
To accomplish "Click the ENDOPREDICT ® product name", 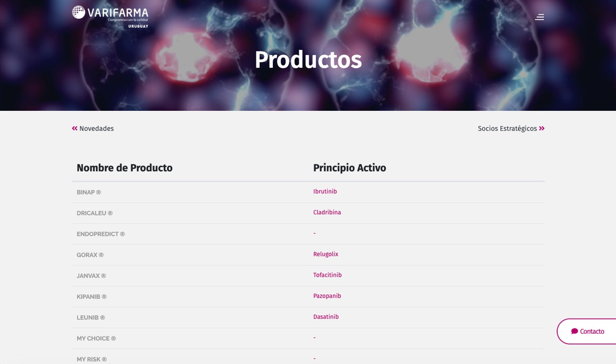I will point(101,234).
